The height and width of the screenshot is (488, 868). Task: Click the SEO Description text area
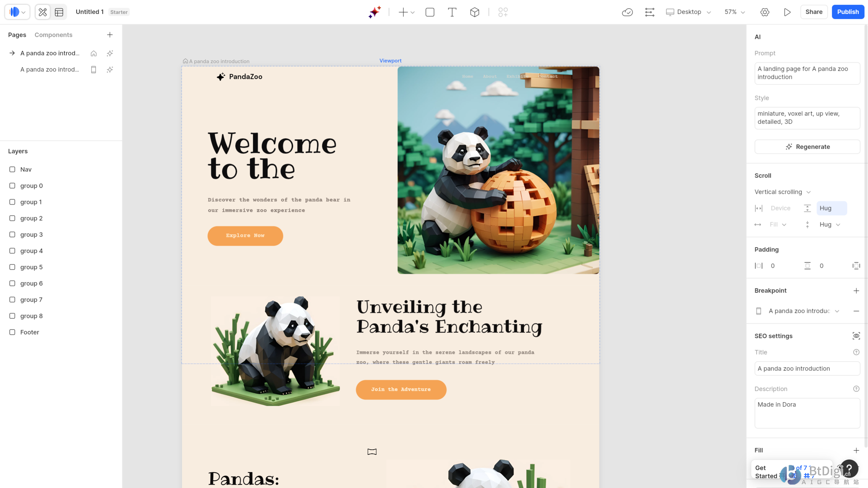(807, 413)
